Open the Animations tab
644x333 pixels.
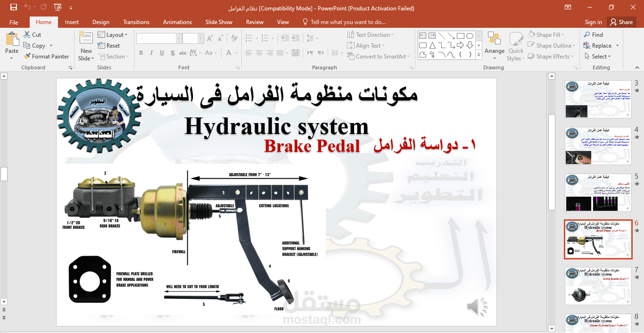tap(177, 22)
